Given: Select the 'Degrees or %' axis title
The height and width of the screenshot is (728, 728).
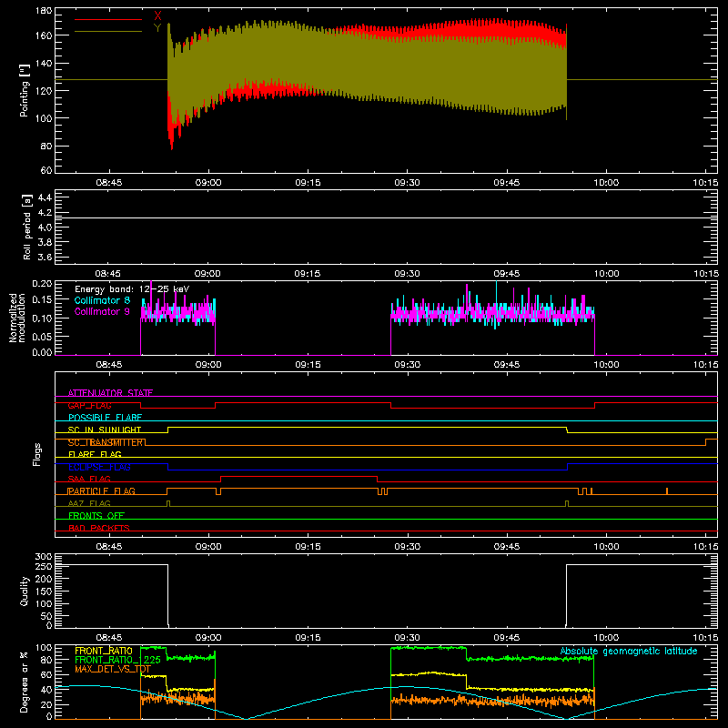Looking at the screenshot, I should click(x=24, y=682).
